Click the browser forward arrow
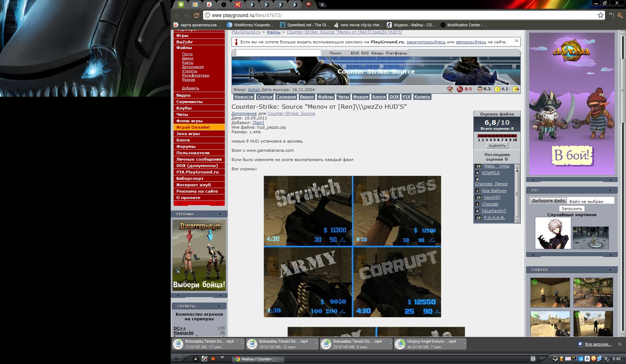Viewport: 626px width, 364px height. (x=186, y=15)
